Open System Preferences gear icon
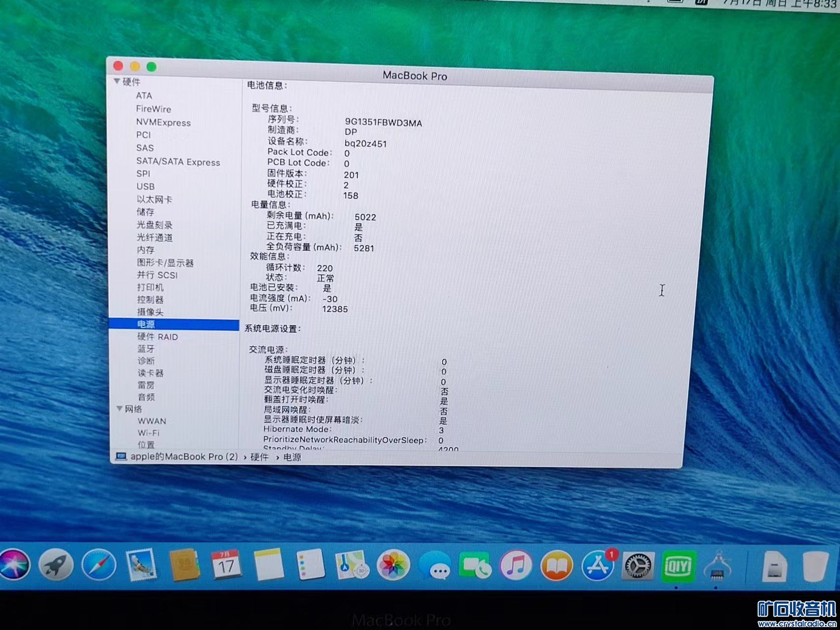840x630 pixels. coord(639,566)
